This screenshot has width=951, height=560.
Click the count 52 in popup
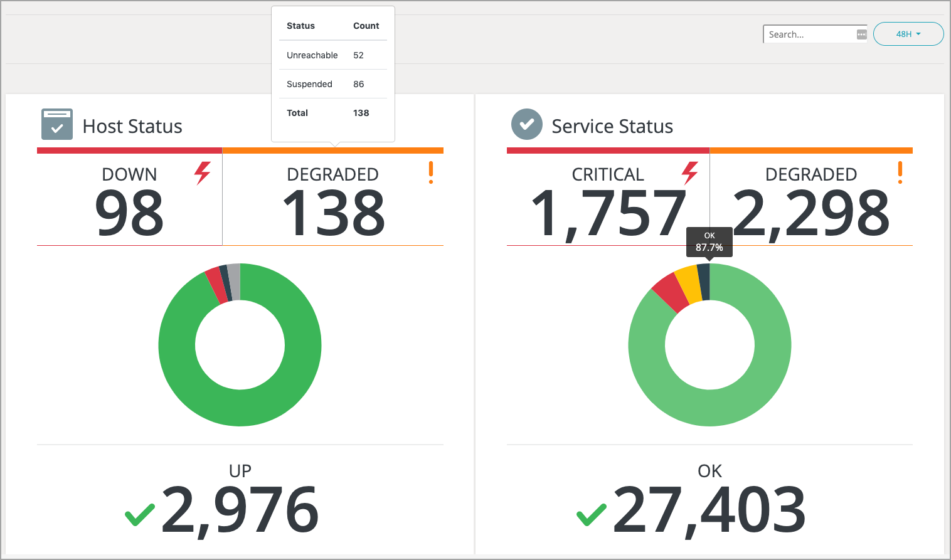tap(358, 55)
